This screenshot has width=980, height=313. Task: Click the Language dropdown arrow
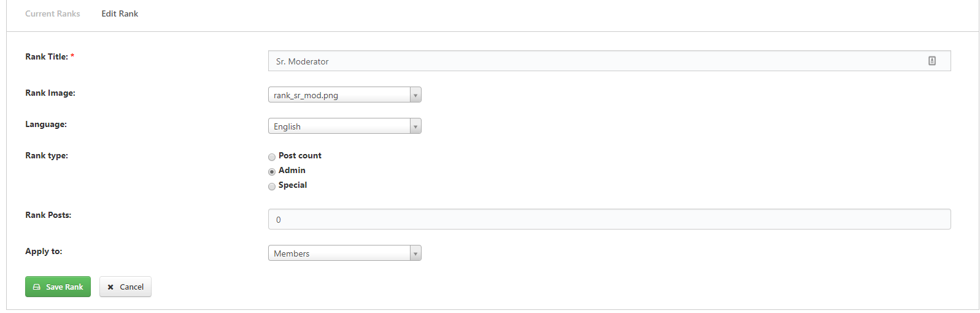point(415,126)
